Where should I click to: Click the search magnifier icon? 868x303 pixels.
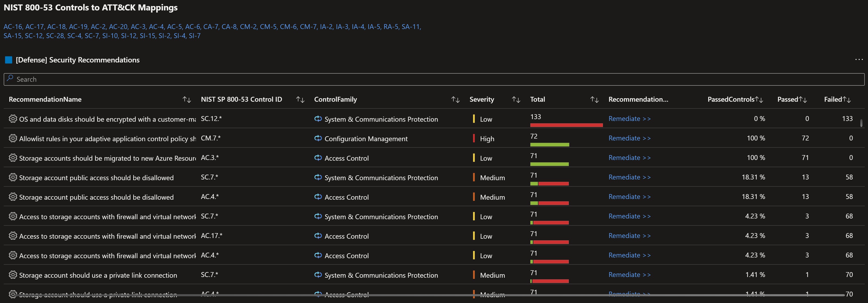click(10, 78)
